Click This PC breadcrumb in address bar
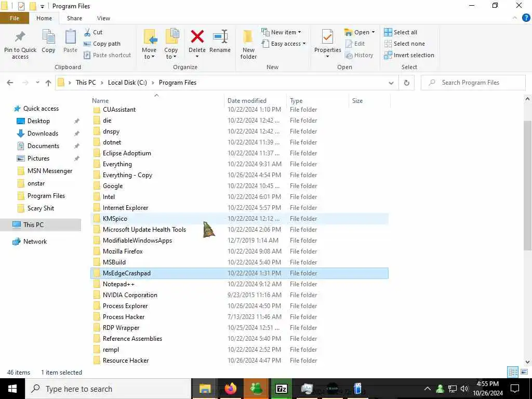 86,83
